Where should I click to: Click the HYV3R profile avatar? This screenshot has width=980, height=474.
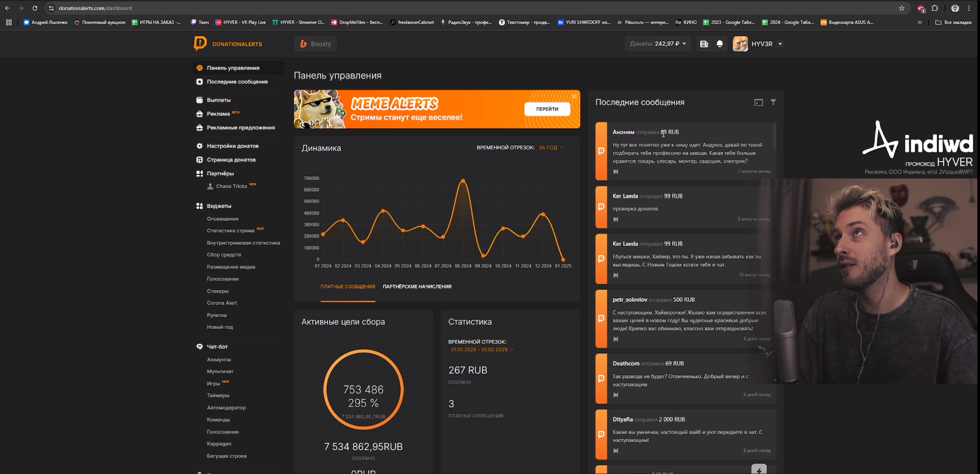(740, 44)
